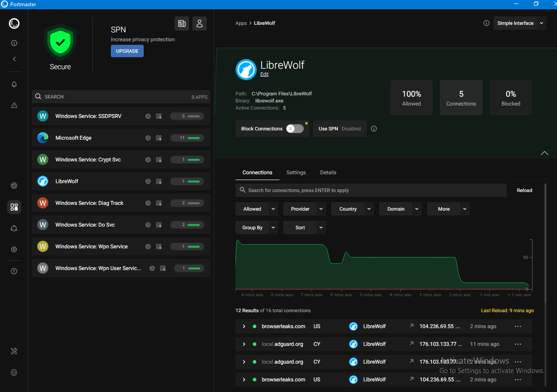Open the Sort dropdown
The image size is (557, 392).
(305, 227)
